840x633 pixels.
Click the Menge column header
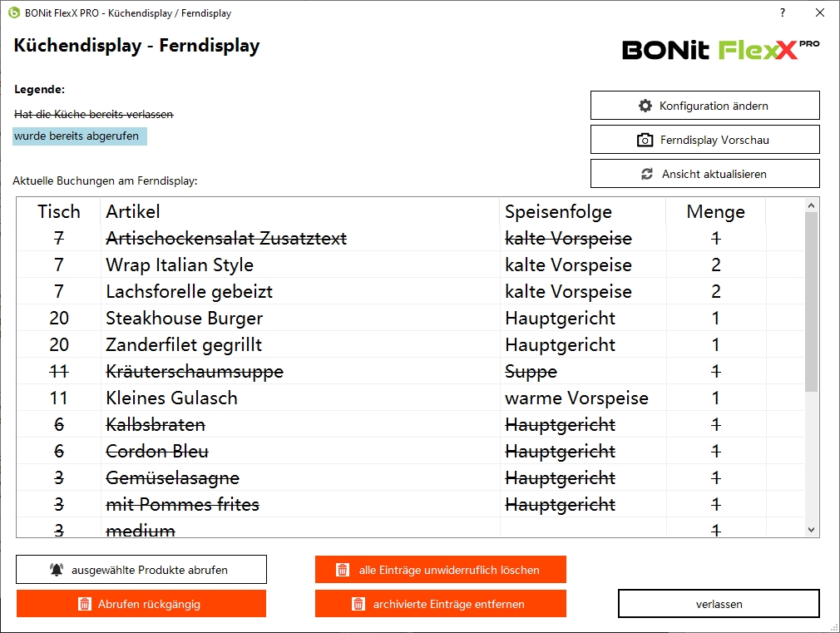pos(715,211)
